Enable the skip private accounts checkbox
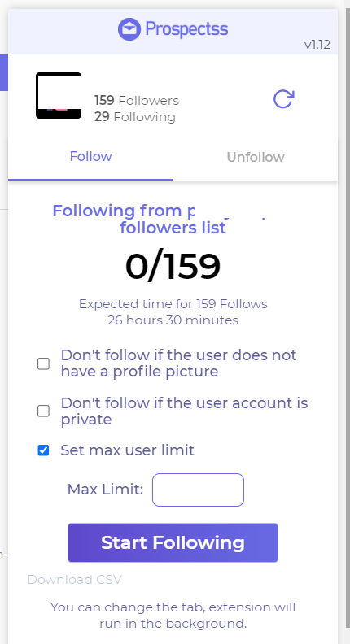The image size is (350, 644). [x=44, y=411]
